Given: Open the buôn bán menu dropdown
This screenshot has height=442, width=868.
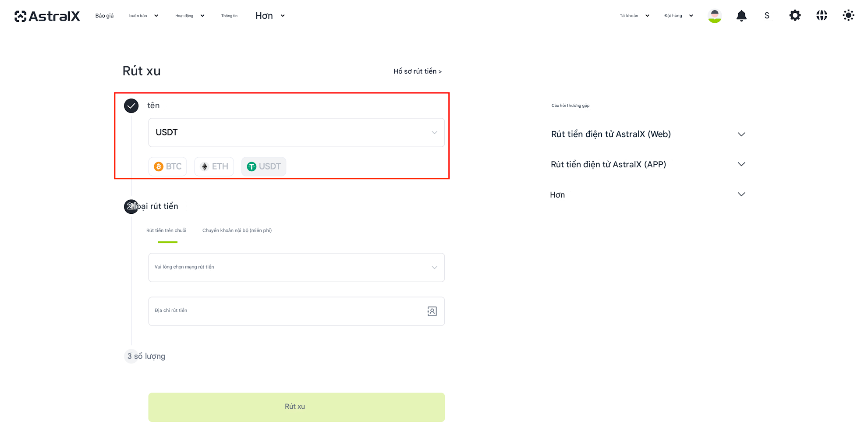Looking at the screenshot, I should pyautogui.click(x=144, y=16).
